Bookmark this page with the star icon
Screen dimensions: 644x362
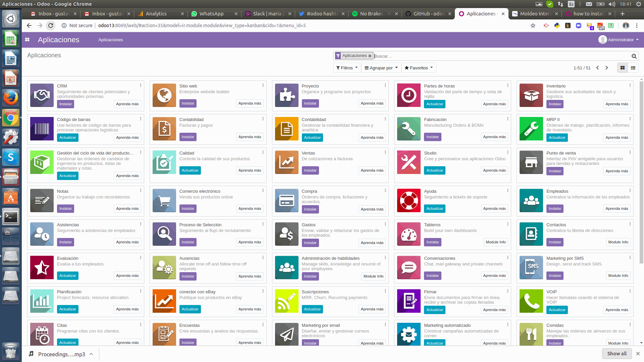[533, 25]
